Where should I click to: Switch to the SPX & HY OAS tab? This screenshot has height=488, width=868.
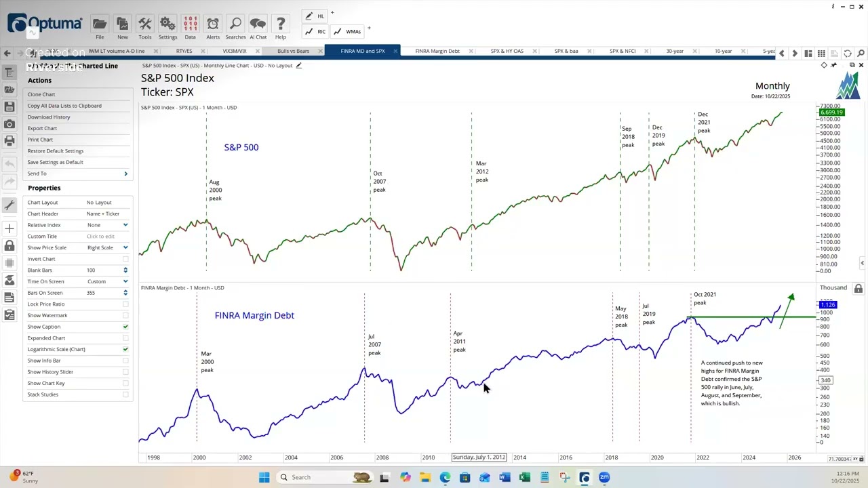tap(507, 51)
